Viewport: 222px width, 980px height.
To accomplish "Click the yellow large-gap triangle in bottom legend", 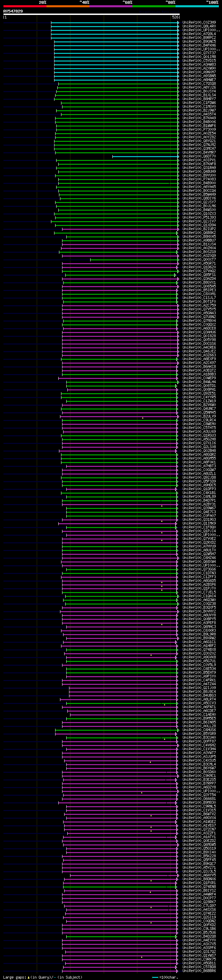I will coord(28,977).
